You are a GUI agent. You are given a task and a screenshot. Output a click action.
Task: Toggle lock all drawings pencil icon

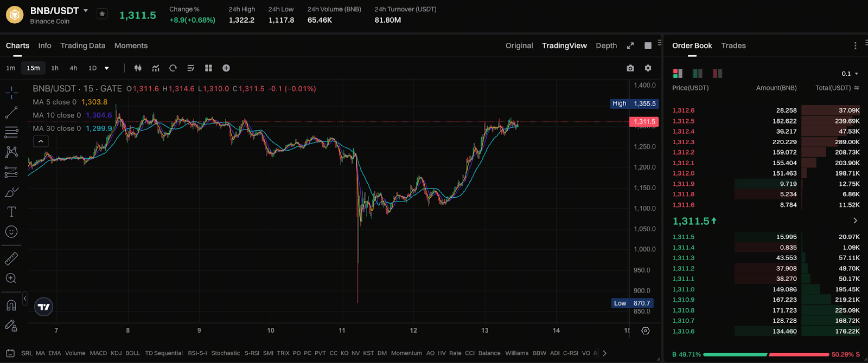click(11, 326)
